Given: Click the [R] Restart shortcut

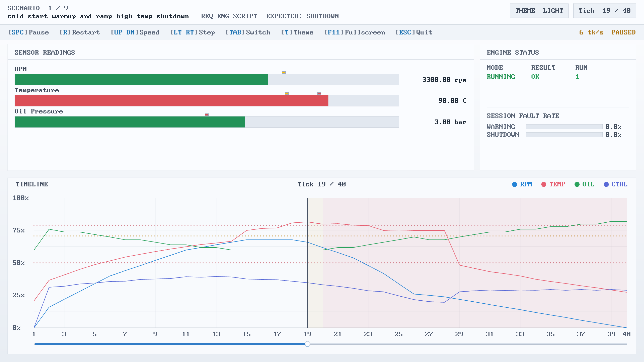Looking at the screenshot, I should 80,32.
